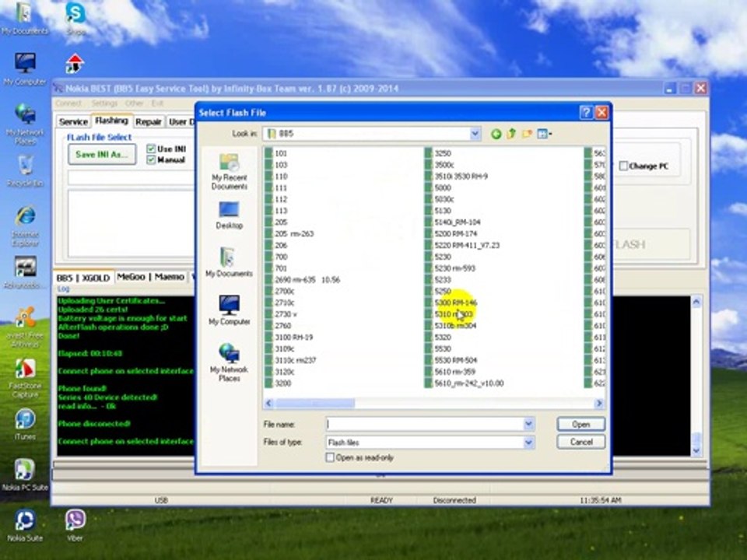Enable Open as read-only checkbox
The width and height of the screenshot is (747, 560).
point(330,457)
